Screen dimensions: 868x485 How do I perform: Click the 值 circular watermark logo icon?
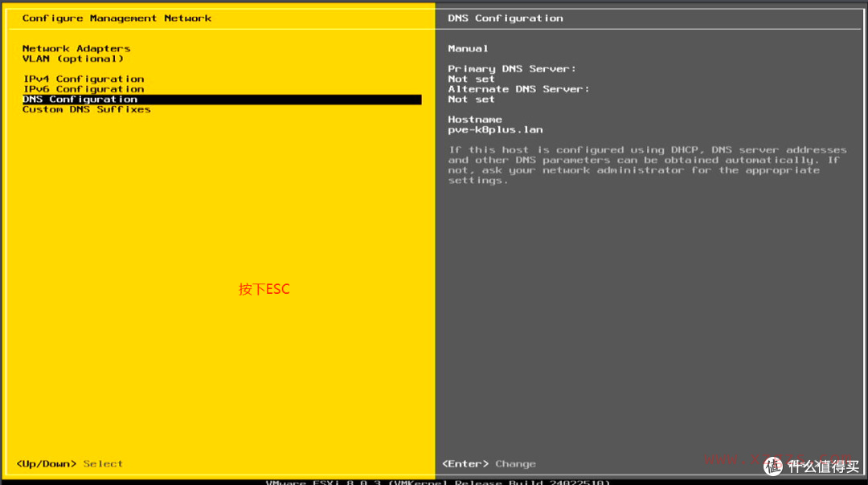773,467
